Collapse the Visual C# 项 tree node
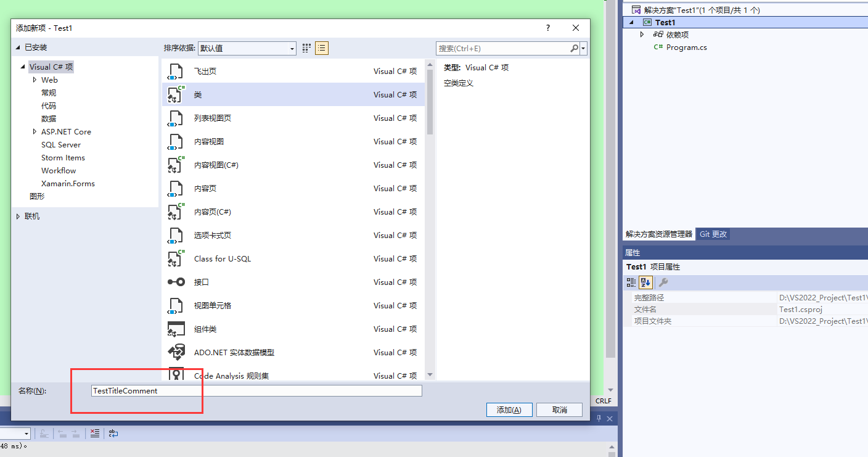 point(23,67)
